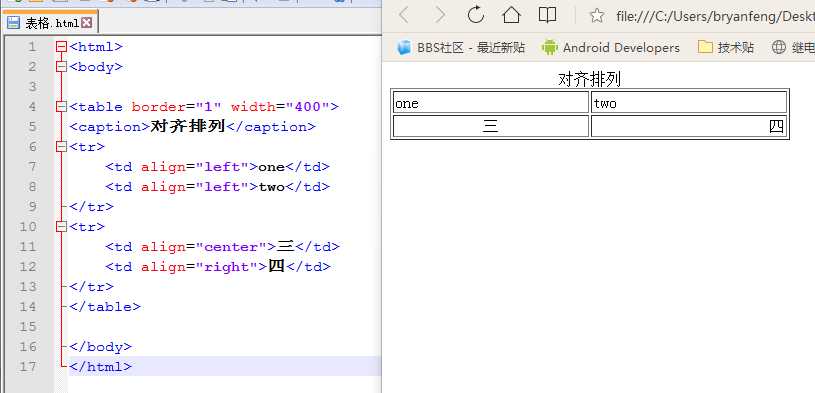This screenshot has width=815, height=393.
Task: Click the <tr> tag on line 10
Action: click(87, 227)
